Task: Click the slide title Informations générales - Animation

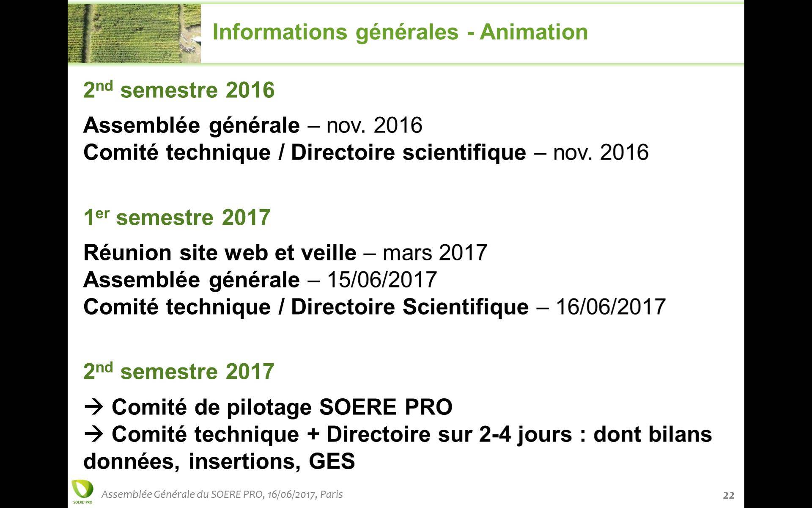Action: tap(400, 32)
